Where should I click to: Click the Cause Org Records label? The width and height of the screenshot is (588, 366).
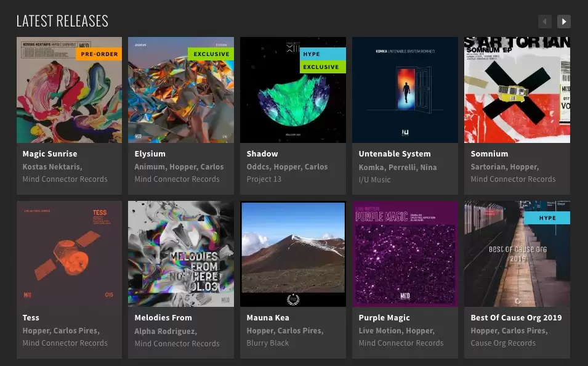[x=503, y=343]
